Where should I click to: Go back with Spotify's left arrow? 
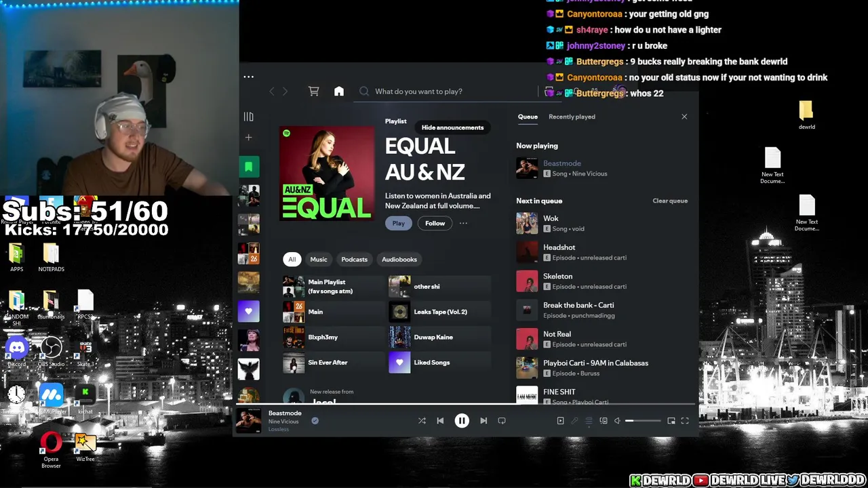coord(272,91)
